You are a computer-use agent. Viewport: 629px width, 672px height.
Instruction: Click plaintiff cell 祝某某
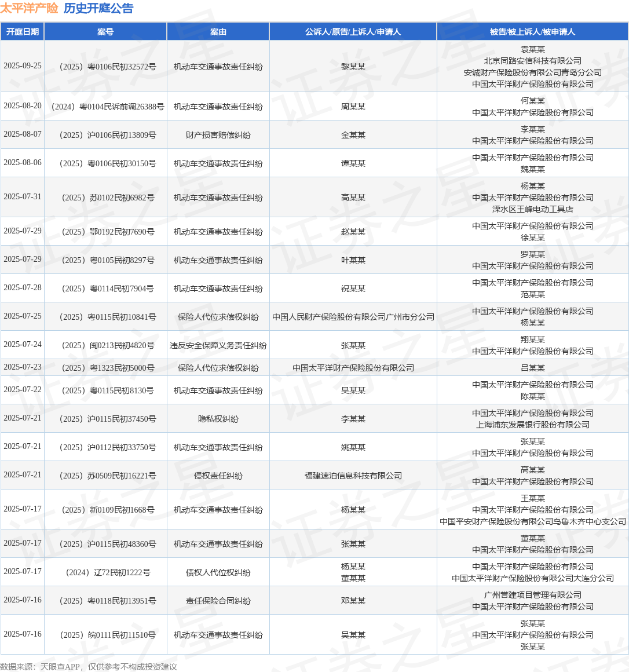353,288
